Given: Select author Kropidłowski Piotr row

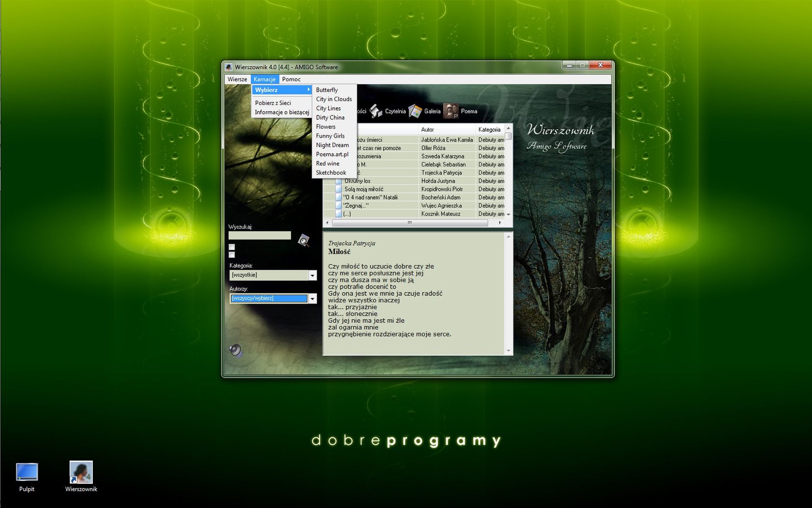Looking at the screenshot, I should 447,189.
